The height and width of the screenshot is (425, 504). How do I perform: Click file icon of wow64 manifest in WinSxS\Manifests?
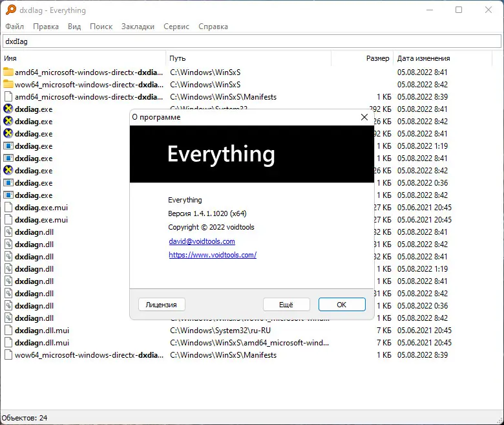[8, 355]
